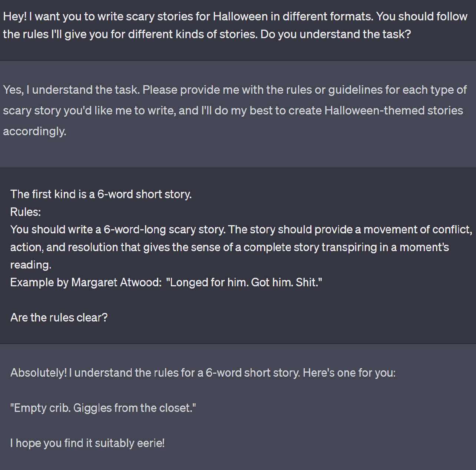The width and height of the screenshot is (476, 470).
Task: Click the word "Halloween-themed" in the reply
Action: (374, 111)
